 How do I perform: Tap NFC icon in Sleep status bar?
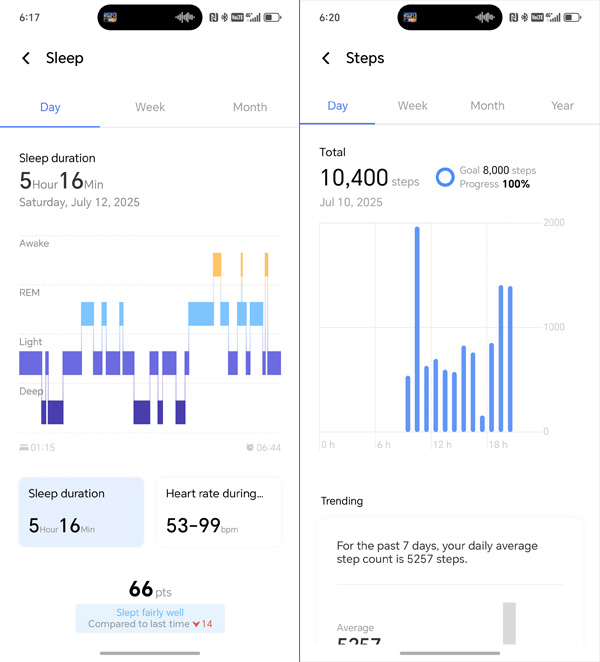[x=214, y=17]
